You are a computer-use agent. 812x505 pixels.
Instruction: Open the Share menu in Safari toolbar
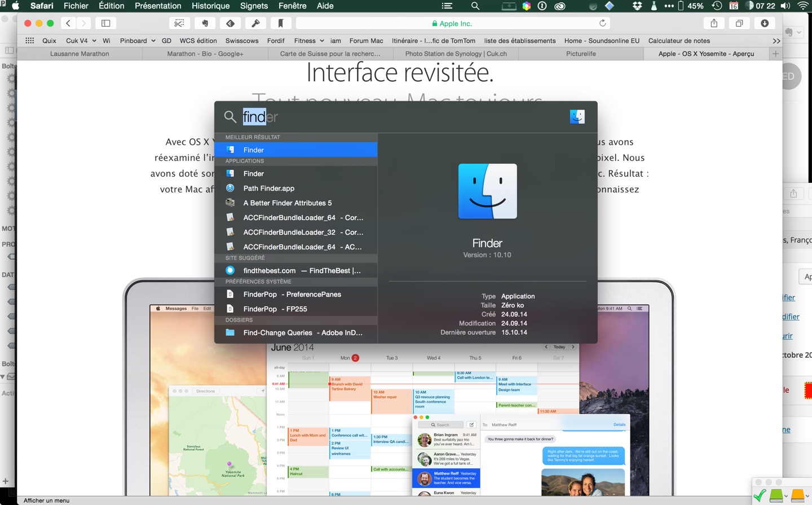714,23
